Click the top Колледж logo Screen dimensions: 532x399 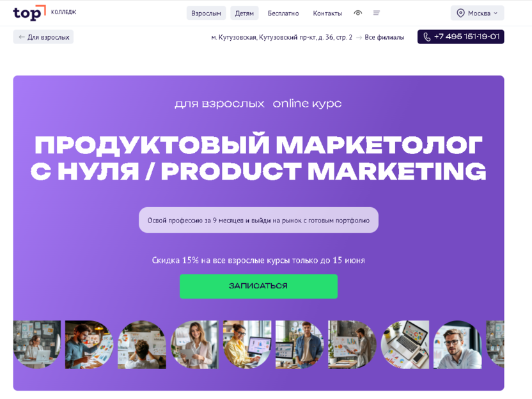45,13
